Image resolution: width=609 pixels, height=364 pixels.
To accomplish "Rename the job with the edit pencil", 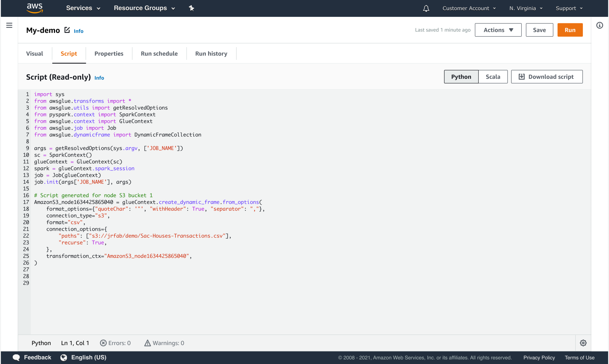I will tap(67, 30).
